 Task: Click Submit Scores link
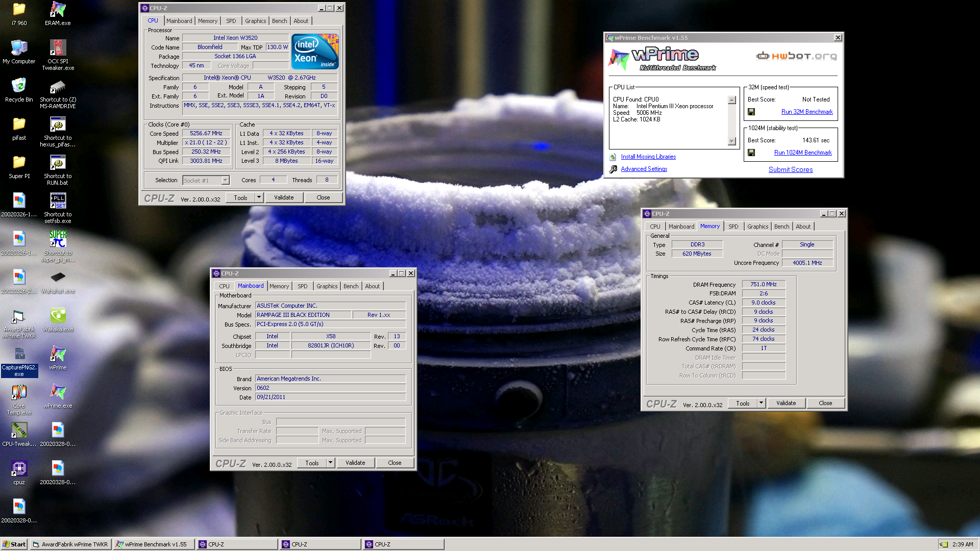pos(790,170)
